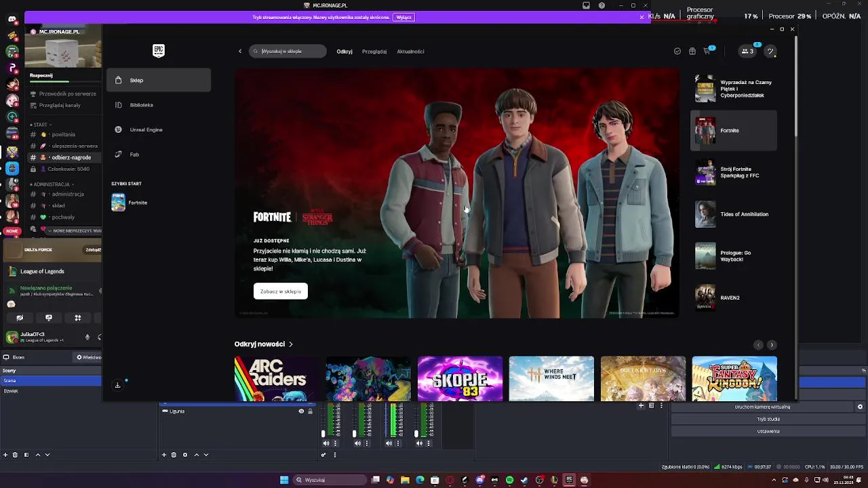Open the ARC Raiders game tile
Screen dimensions: 868x488
[x=277, y=379]
